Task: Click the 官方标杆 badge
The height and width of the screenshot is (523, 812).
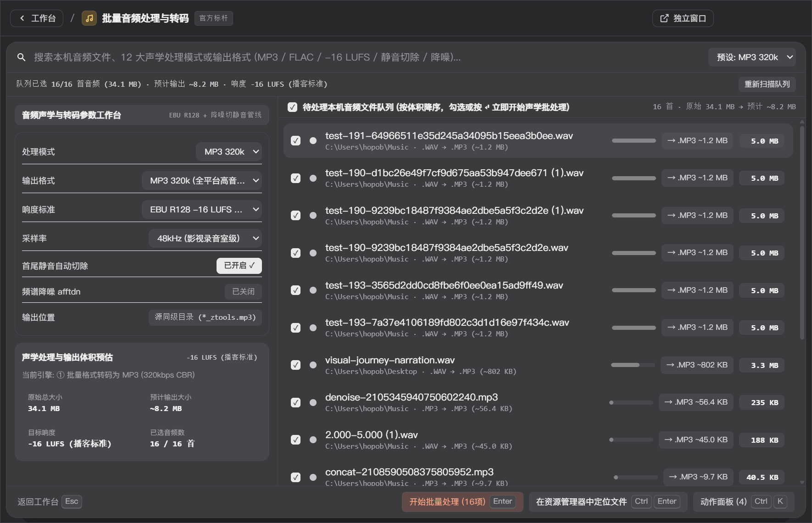Action: pos(213,18)
